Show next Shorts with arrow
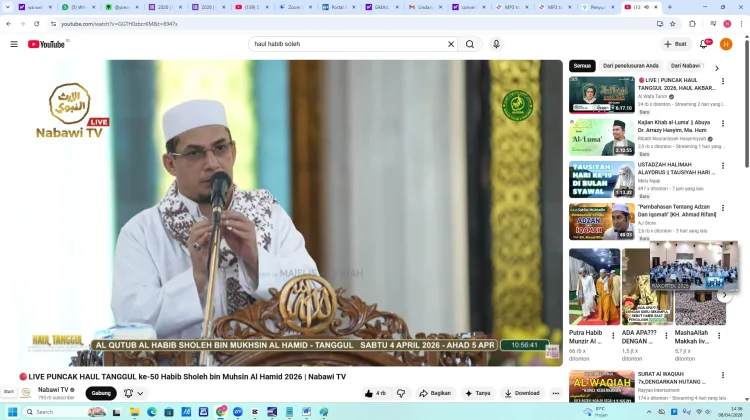This screenshot has width=750, height=420. click(724, 296)
